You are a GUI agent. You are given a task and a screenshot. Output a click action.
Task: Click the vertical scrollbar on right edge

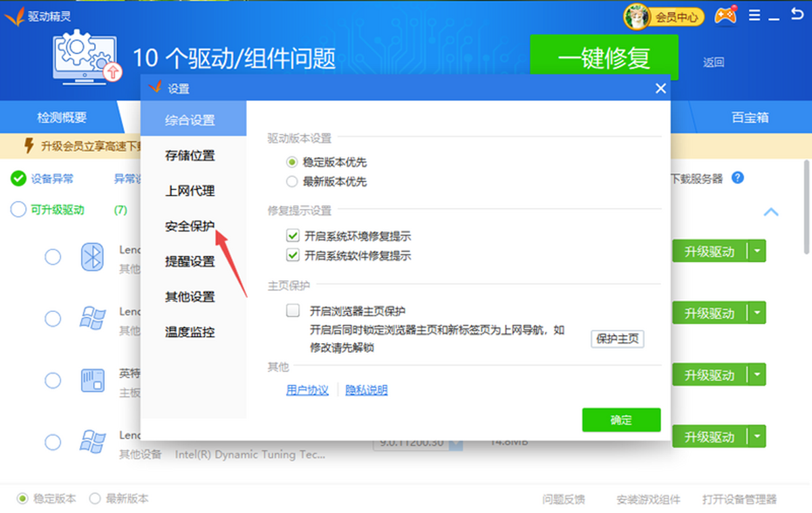(x=806, y=203)
